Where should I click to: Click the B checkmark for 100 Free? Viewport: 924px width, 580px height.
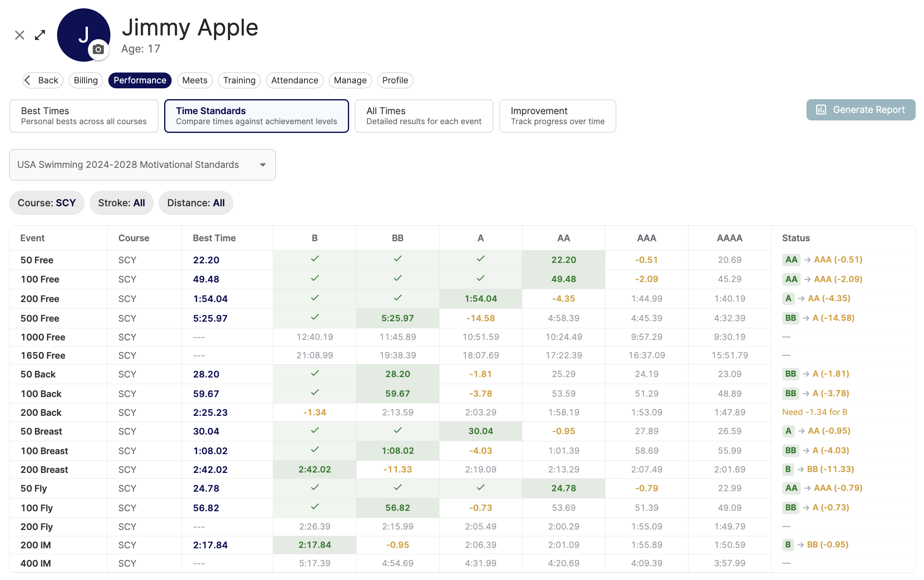[x=315, y=278]
